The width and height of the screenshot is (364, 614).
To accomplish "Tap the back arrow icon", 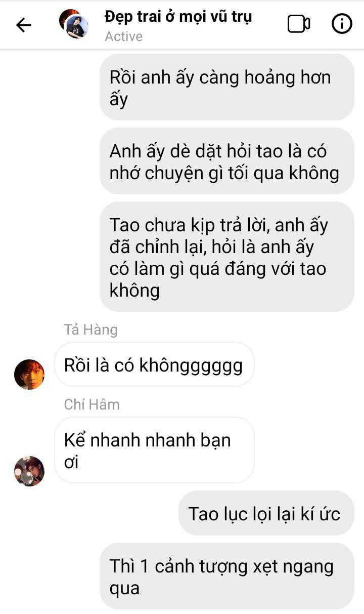I will tap(24, 25).
